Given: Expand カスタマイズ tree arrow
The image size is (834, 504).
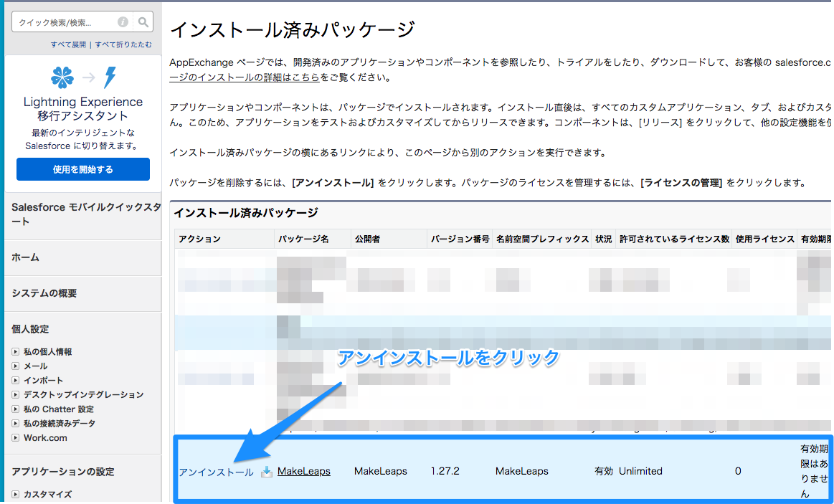Looking at the screenshot, I should [x=16, y=494].
